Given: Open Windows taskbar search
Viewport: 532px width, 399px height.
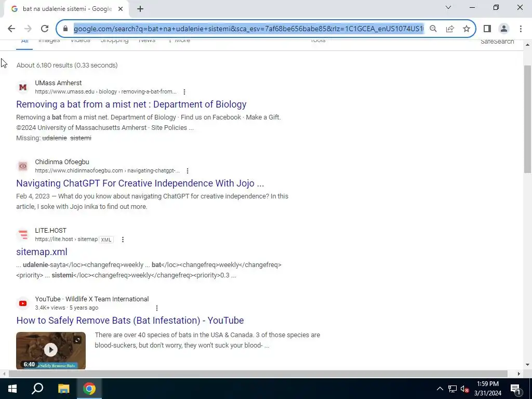Looking at the screenshot, I should click(x=37, y=389).
